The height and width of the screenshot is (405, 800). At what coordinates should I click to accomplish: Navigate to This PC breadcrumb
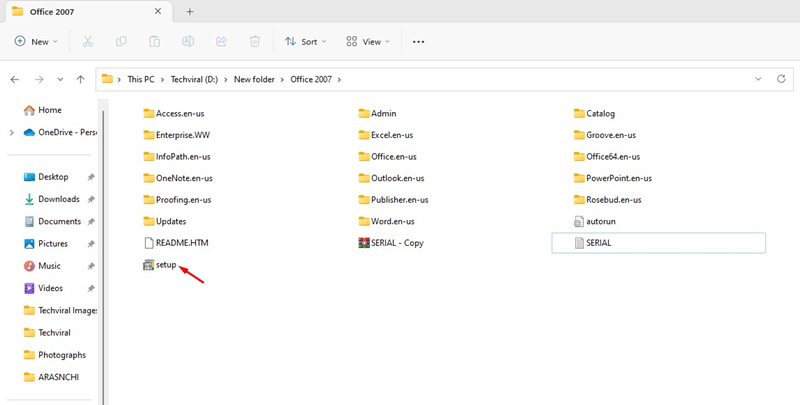(x=141, y=80)
